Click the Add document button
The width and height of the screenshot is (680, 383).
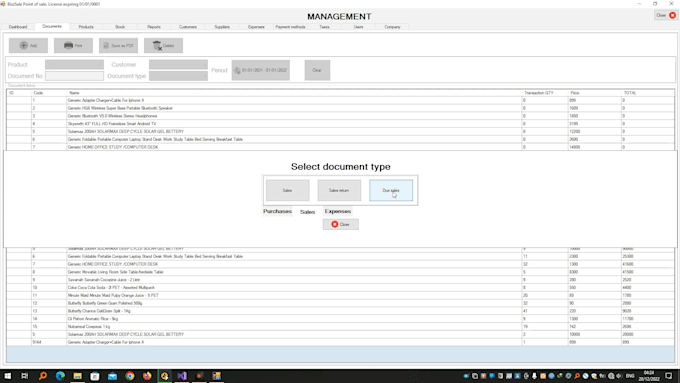[28, 46]
